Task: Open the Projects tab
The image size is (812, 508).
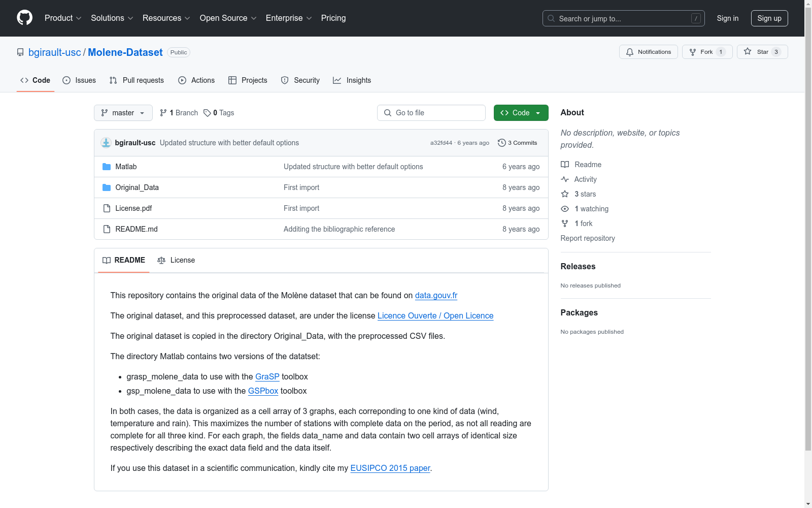Action: click(x=248, y=80)
